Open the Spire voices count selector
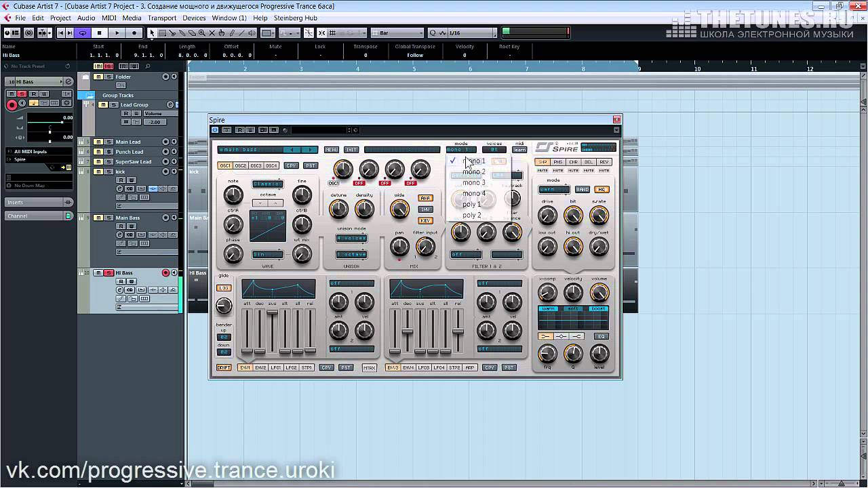The height and width of the screenshot is (488, 868). 494,150
